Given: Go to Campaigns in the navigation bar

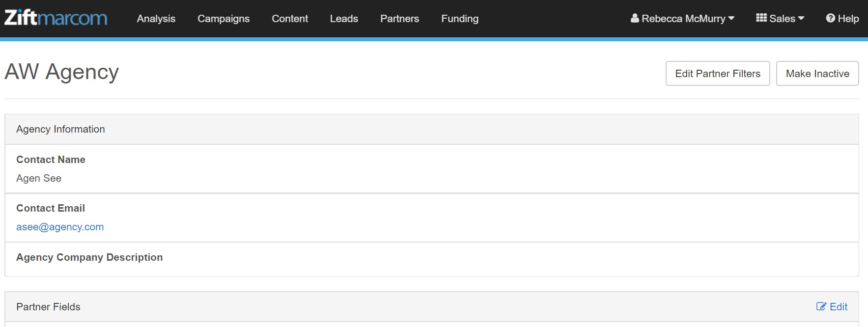Looking at the screenshot, I should (x=224, y=19).
